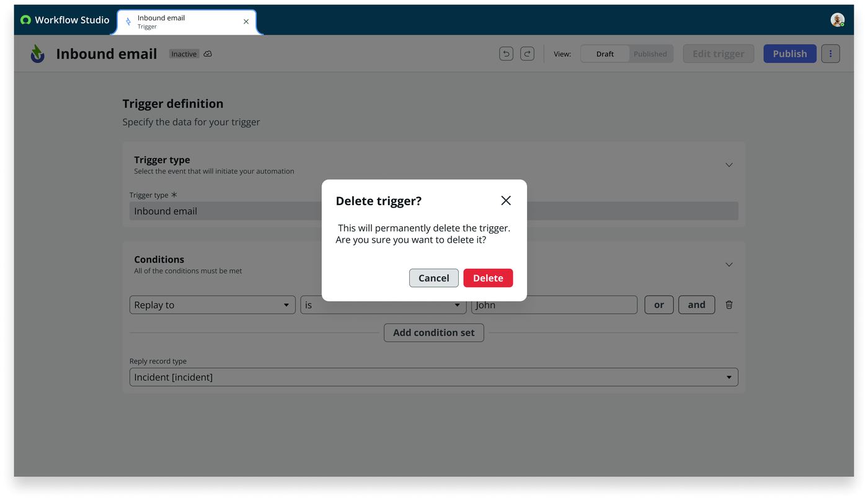This screenshot has height=500, width=868.
Task: Confirm with the red Delete button
Action: pos(488,278)
